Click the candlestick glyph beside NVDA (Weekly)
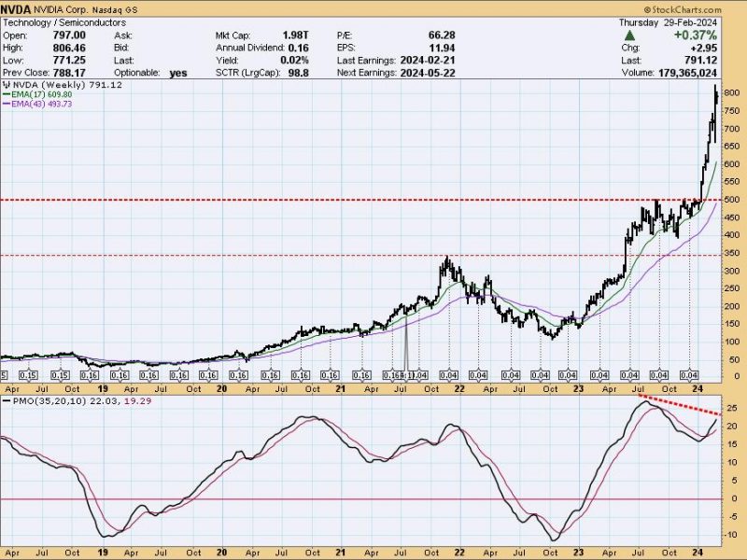 [x=7, y=85]
